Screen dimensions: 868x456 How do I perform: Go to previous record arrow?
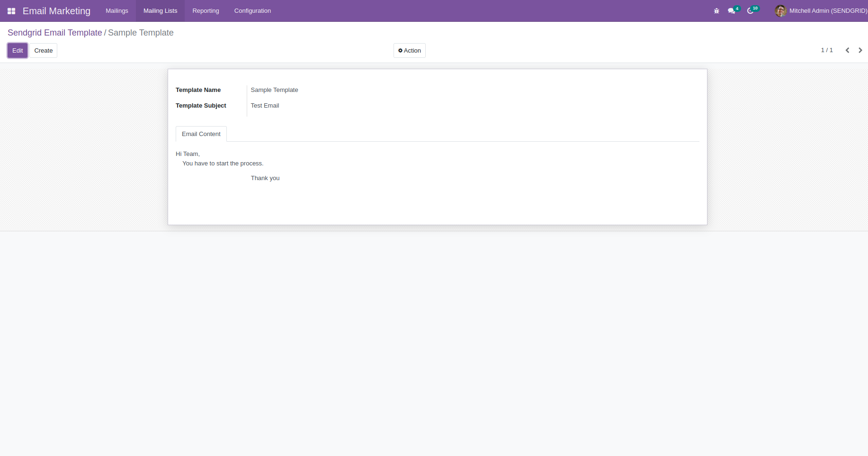click(847, 50)
